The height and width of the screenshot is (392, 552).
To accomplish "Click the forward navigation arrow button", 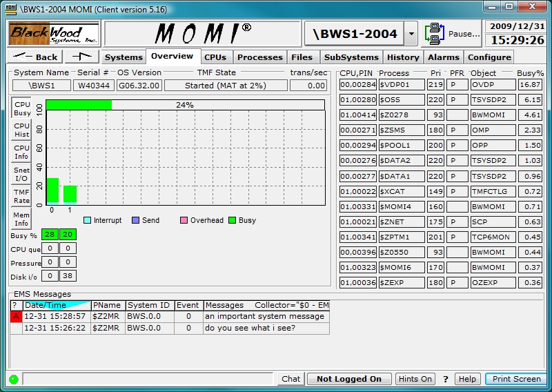I will [x=81, y=57].
